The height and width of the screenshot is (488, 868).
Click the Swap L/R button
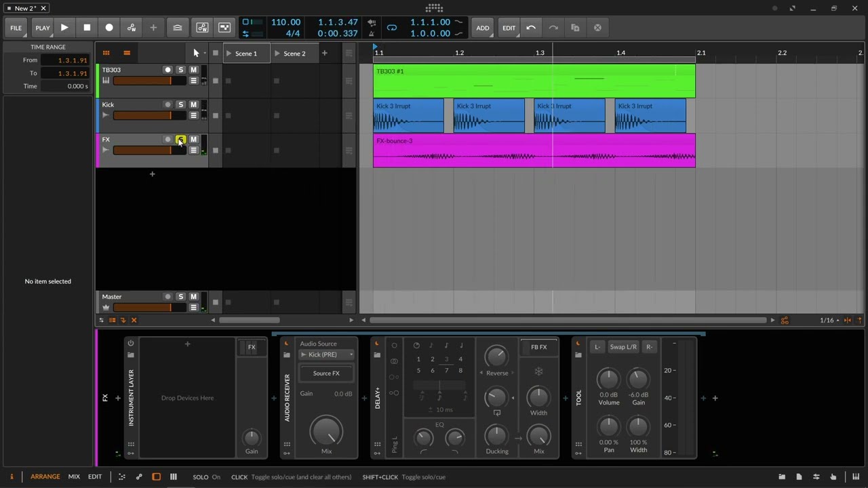623,347
